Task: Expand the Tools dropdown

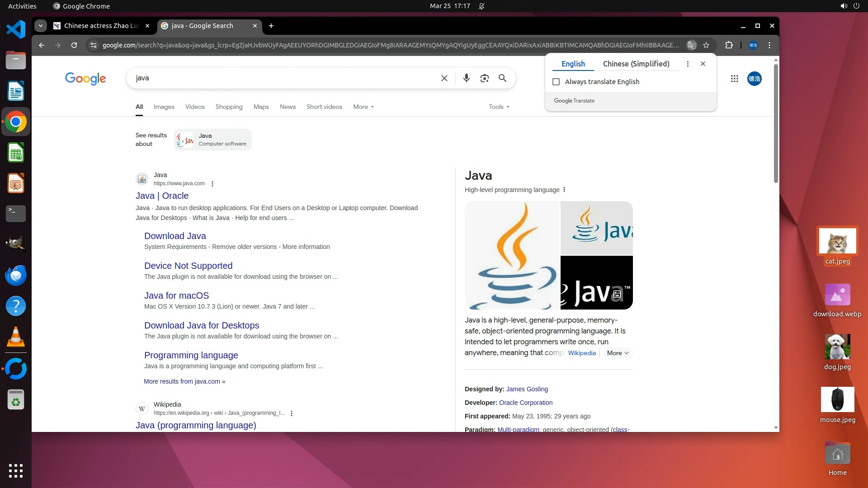Action: pyautogui.click(x=499, y=107)
